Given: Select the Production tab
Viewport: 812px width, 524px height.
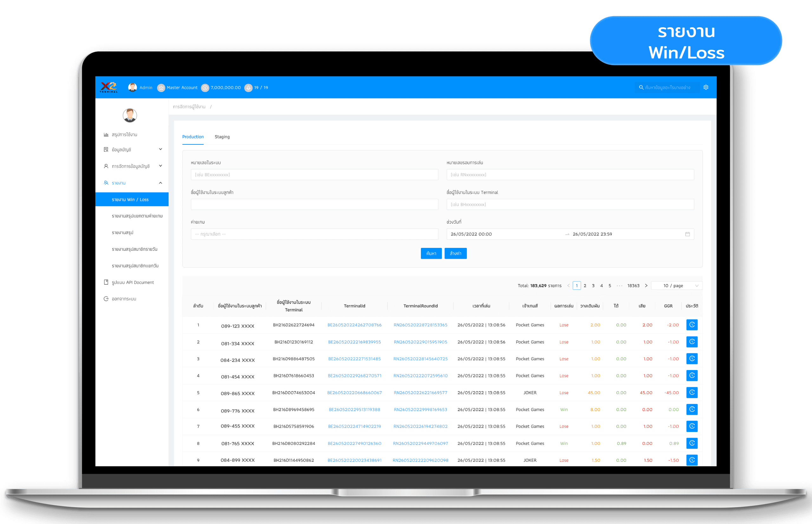Looking at the screenshot, I should (x=192, y=137).
